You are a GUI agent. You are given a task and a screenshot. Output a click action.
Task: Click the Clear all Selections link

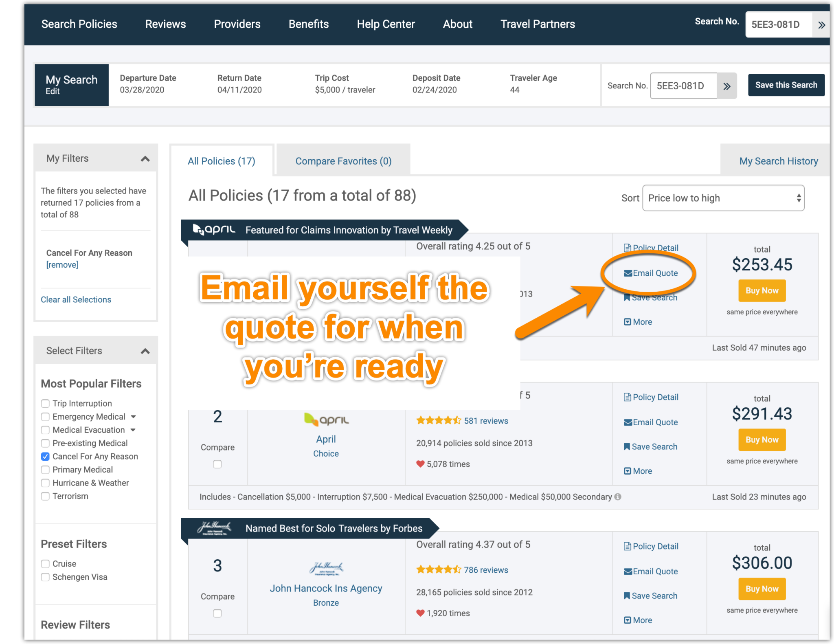[x=76, y=300]
